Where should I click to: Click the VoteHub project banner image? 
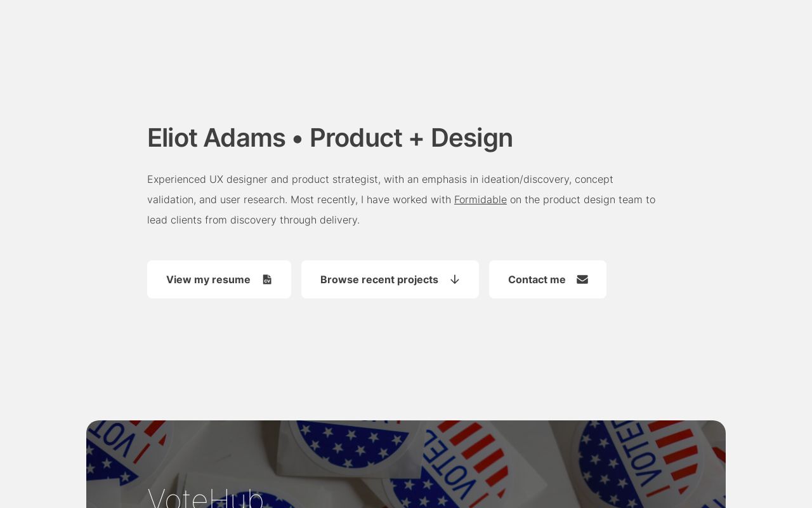coord(406,464)
